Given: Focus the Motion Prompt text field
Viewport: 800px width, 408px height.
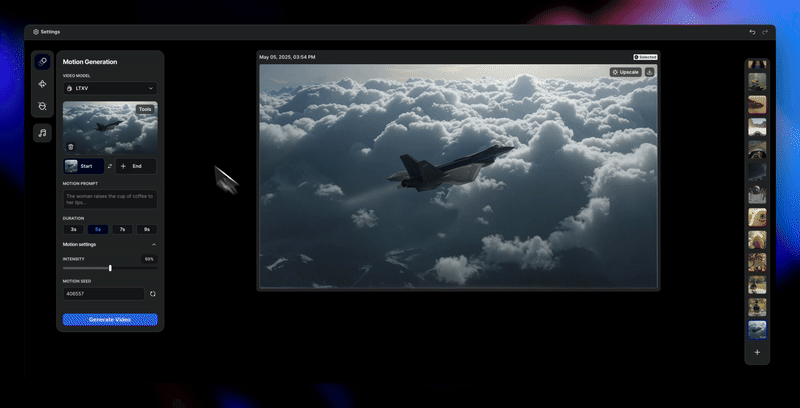Looking at the screenshot, I should [x=110, y=199].
